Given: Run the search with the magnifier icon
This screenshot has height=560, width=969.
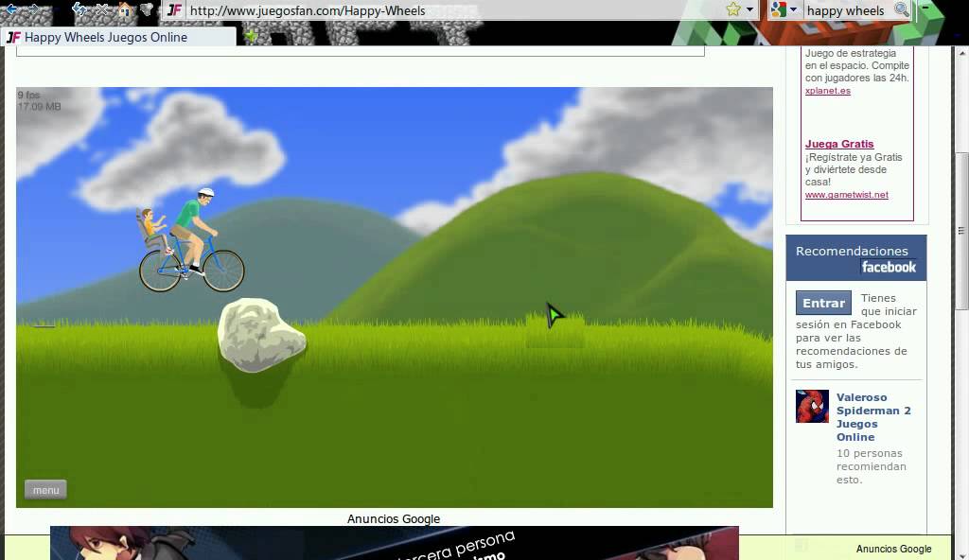Looking at the screenshot, I should pos(902,9).
